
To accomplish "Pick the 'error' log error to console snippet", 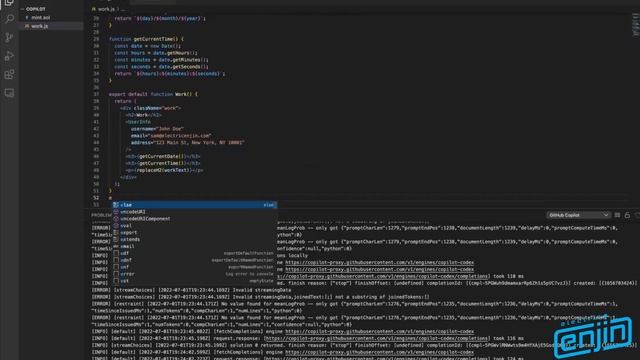I will click(x=195, y=274).
